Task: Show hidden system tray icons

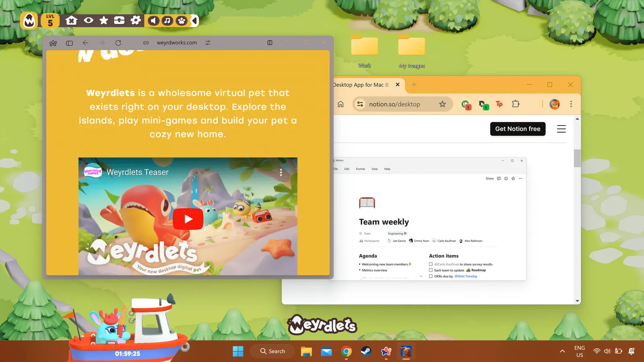Action: coord(562,351)
